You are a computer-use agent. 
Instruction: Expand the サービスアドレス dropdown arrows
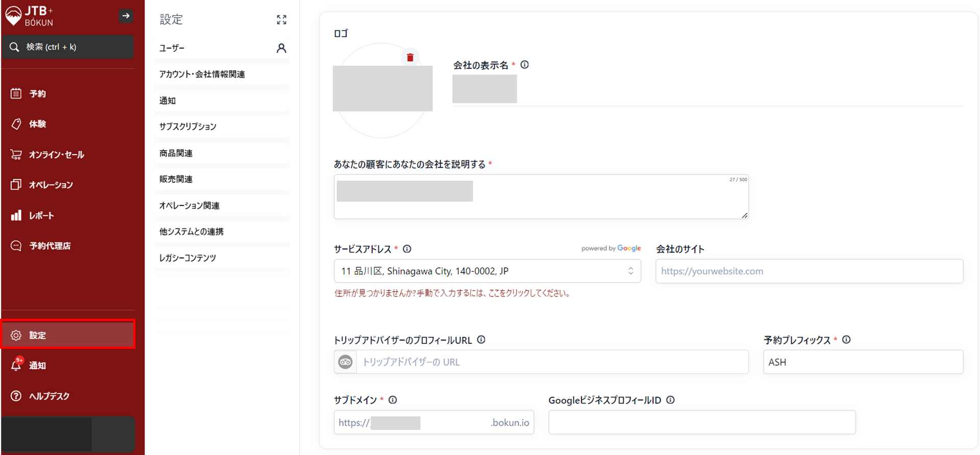point(630,271)
